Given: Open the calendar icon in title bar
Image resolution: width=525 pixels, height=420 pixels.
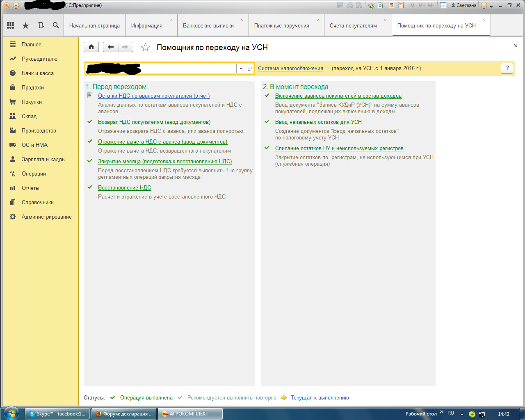Looking at the screenshot, I should [401, 5].
